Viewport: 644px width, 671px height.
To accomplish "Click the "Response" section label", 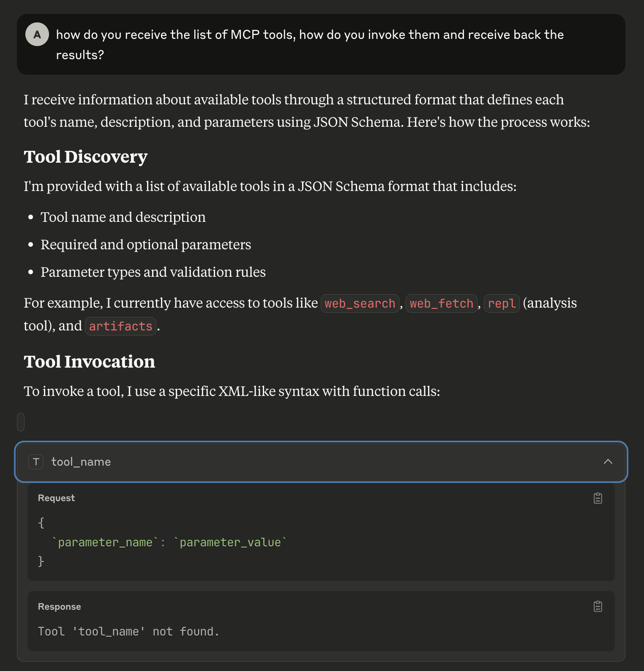I will click(x=59, y=607).
